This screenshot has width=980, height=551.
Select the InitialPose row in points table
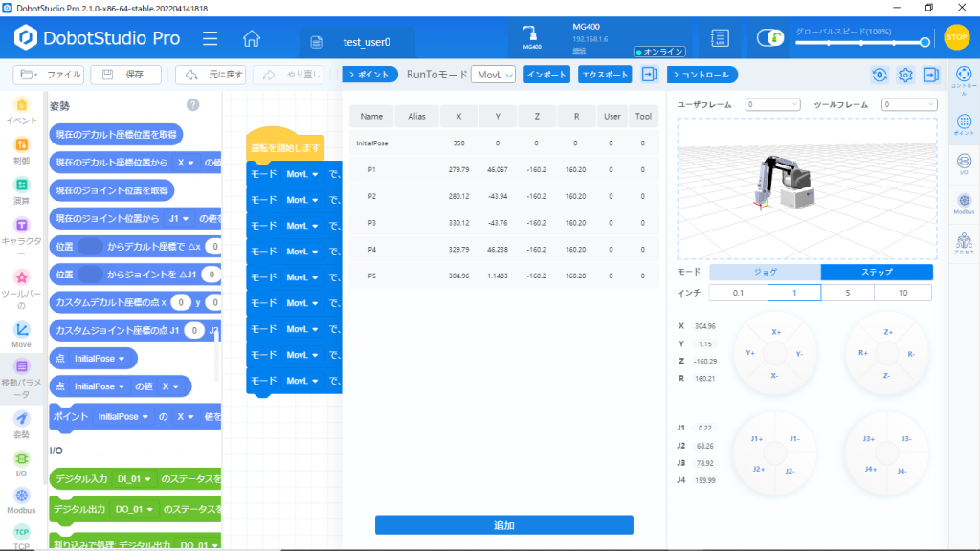click(x=503, y=143)
